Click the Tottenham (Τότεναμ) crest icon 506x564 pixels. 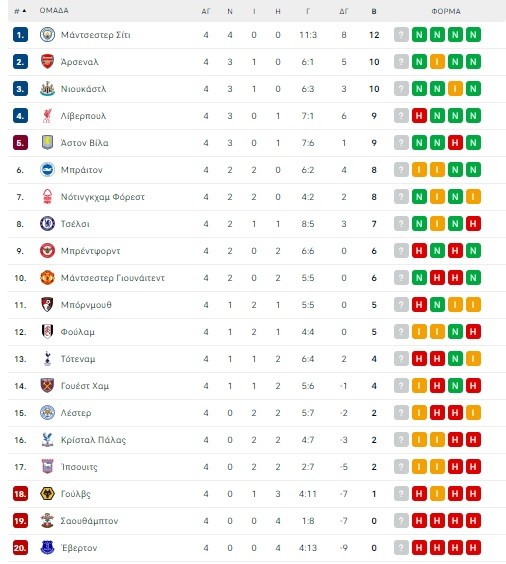[x=47, y=359]
